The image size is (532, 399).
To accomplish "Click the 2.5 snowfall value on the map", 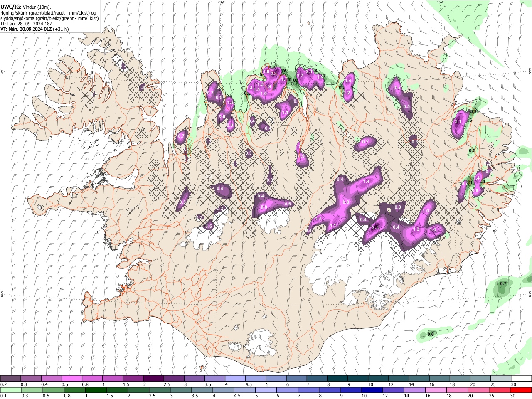I will (x=375, y=227).
